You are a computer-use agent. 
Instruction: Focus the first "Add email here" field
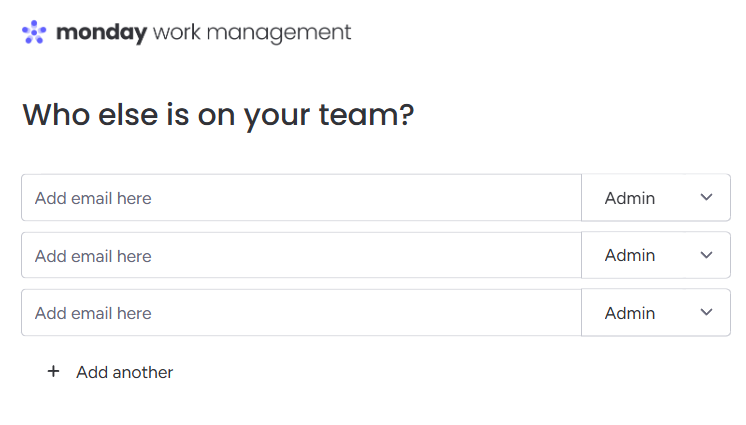[x=302, y=198]
